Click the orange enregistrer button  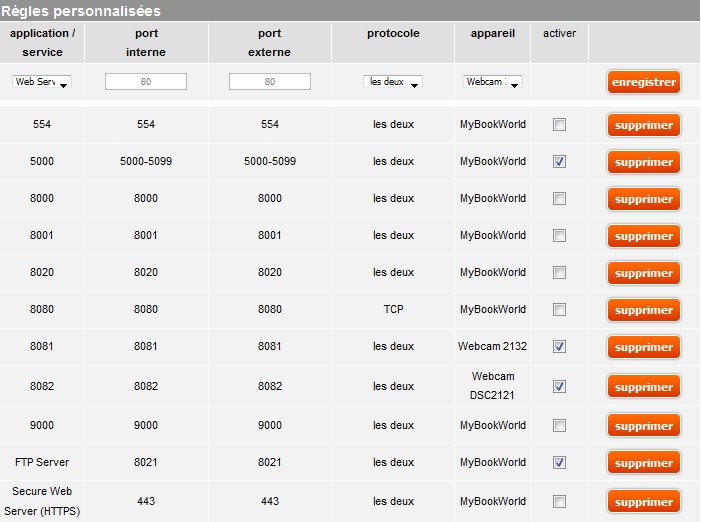click(x=643, y=82)
